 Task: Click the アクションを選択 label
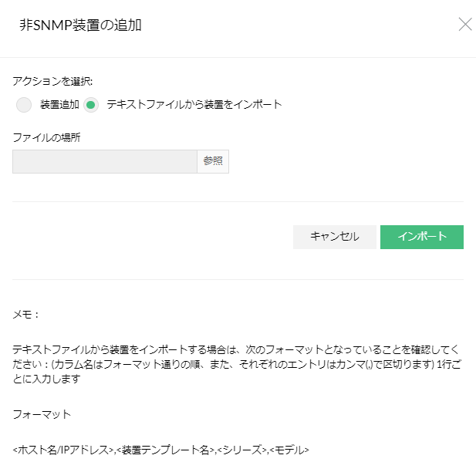tap(53, 81)
